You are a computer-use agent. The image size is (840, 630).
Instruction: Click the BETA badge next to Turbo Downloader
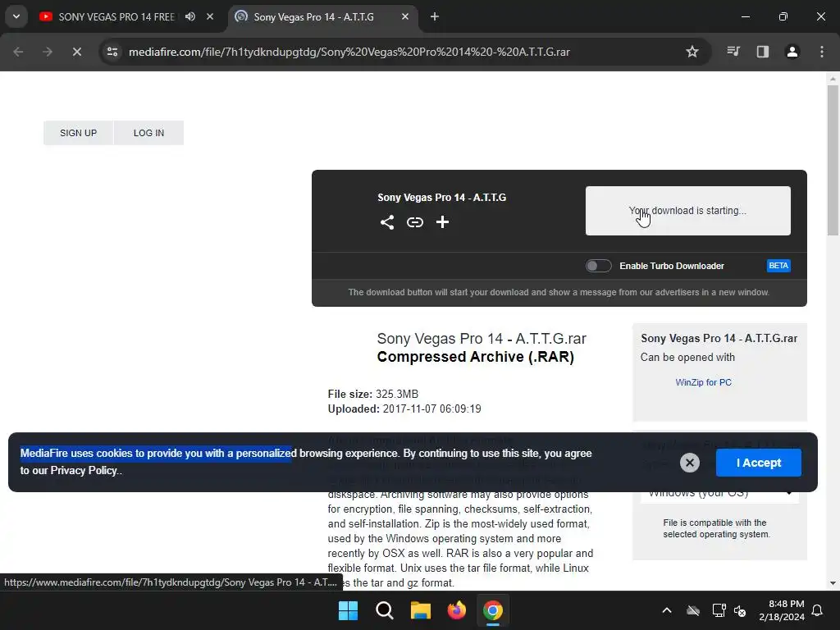tap(778, 266)
